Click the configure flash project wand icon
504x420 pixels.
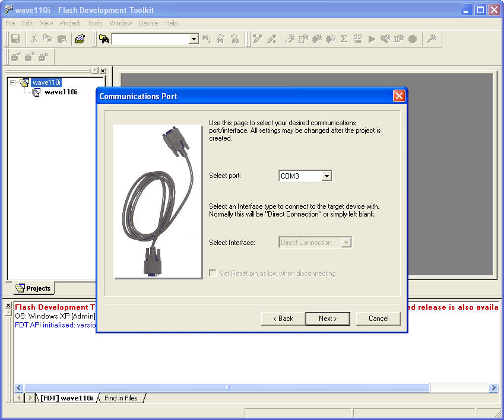pos(432,39)
